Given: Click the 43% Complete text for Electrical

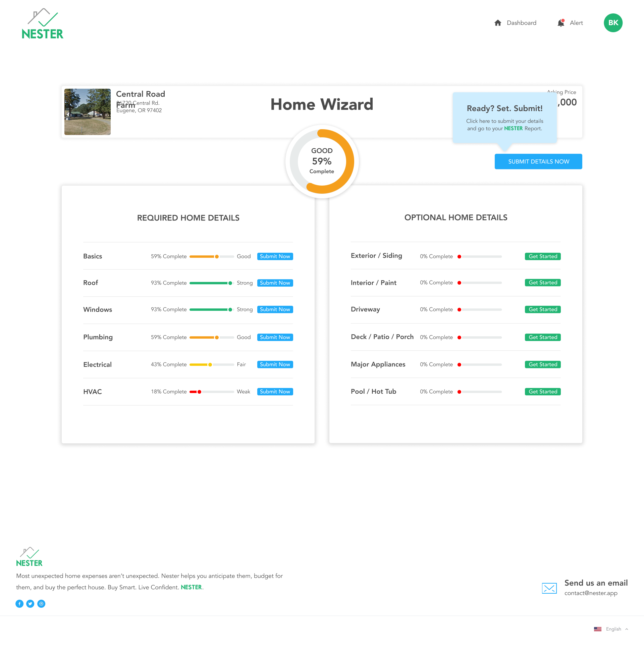Looking at the screenshot, I should [x=169, y=364].
